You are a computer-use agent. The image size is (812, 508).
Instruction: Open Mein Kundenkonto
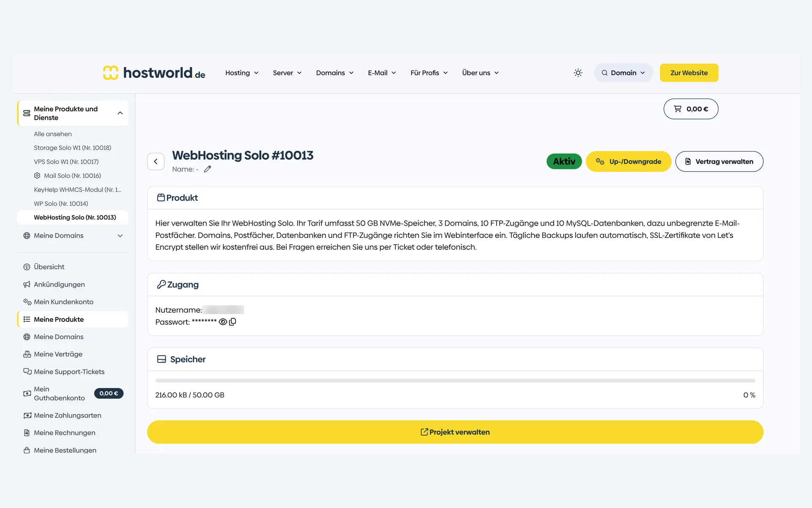(x=63, y=302)
